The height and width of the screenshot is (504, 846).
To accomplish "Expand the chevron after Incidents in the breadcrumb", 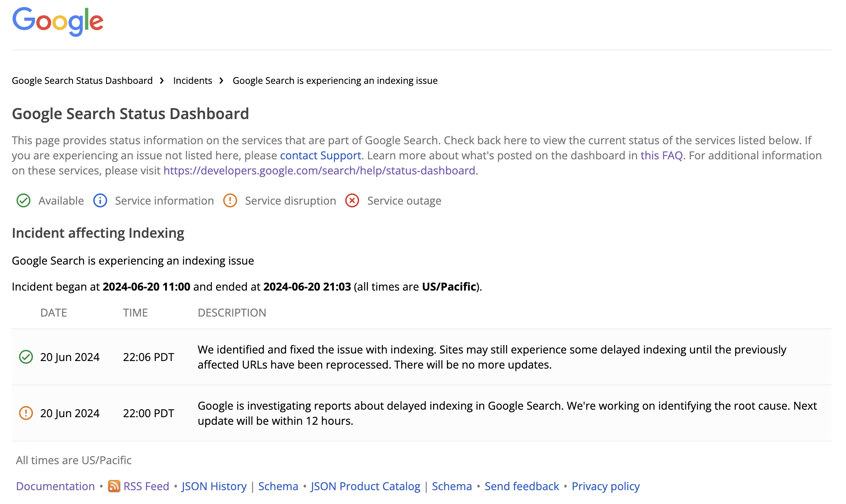I will click(x=221, y=81).
